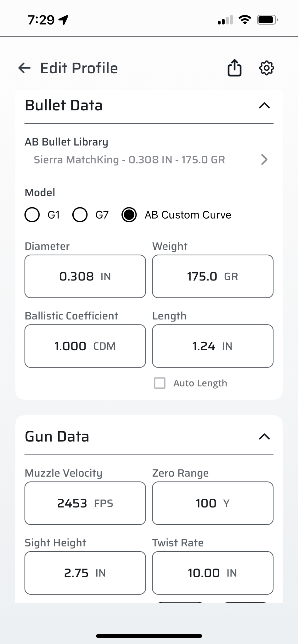
Task: Collapse the Gun Data section
Action: 264,436
